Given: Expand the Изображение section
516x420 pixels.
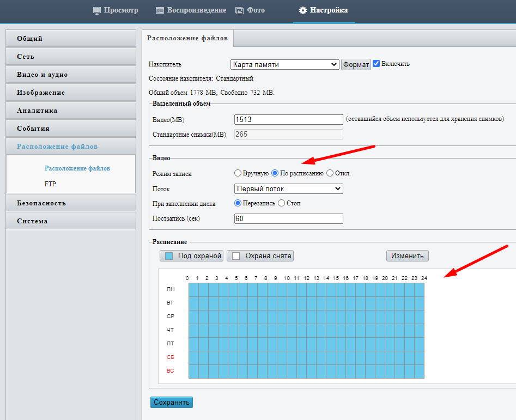Looking at the screenshot, I should pyautogui.click(x=71, y=93).
